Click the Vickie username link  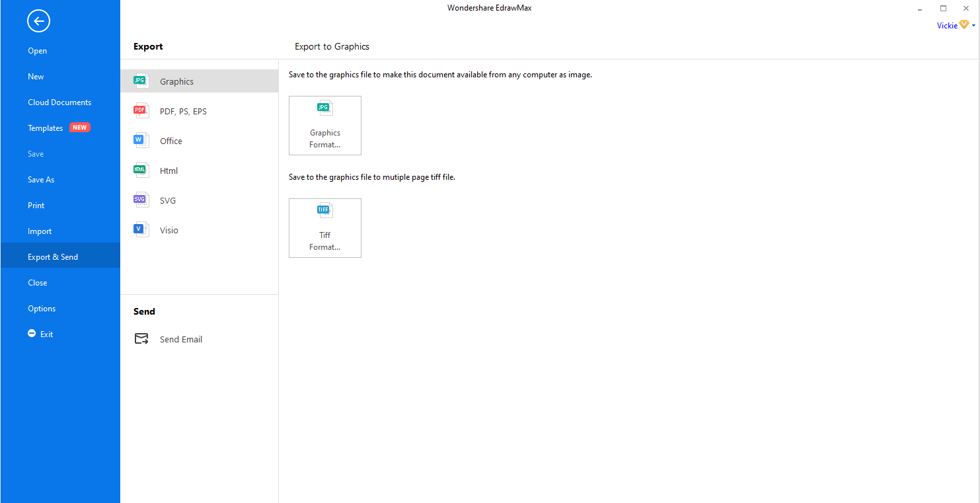coord(947,26)
